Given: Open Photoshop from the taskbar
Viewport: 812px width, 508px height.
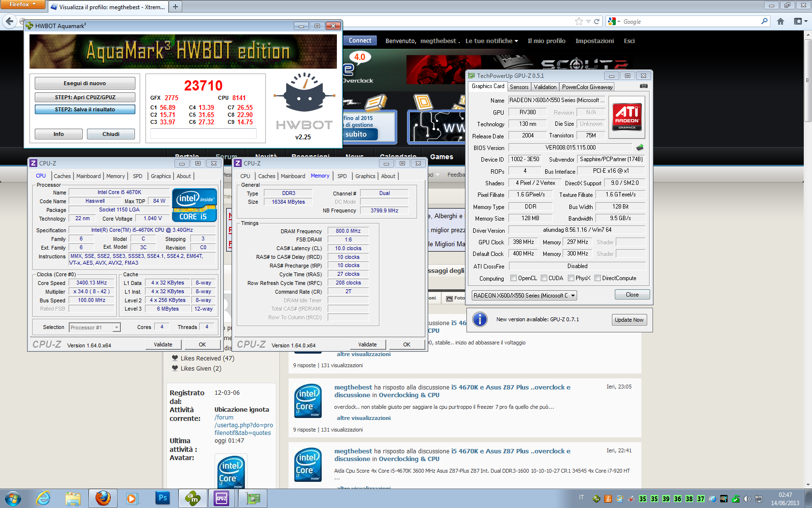Looking at the screenshot, I should click(163, 498).
